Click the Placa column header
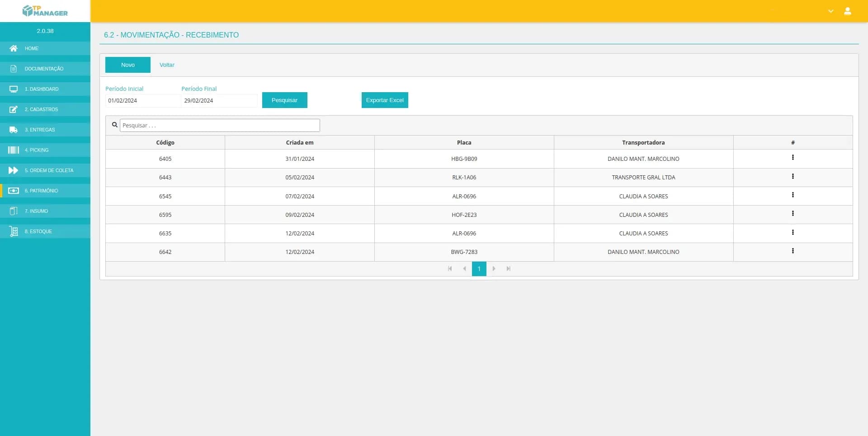The width and height of the screenshot is (868, 436). (464, 142)
